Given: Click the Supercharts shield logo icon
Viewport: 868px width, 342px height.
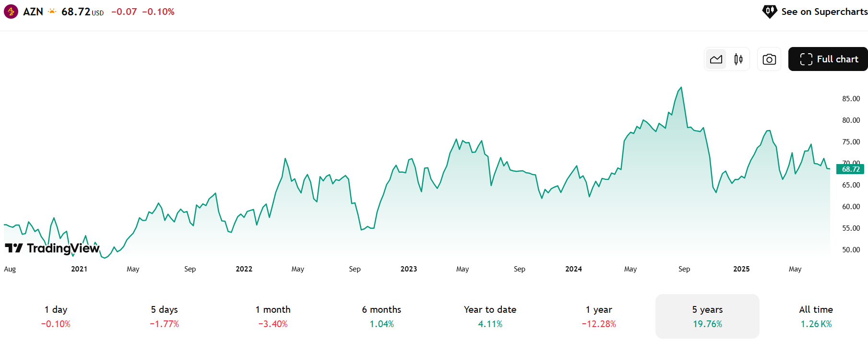Looking at the screenshot, I should coord(770,12).
